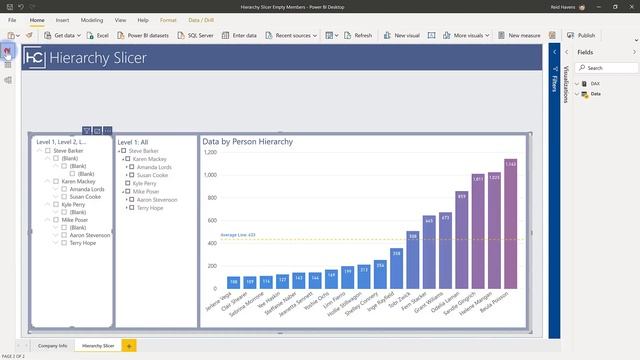Click the Fields pane Search box
This screenshot has height=360, width=640.
[x=606, y=68]
